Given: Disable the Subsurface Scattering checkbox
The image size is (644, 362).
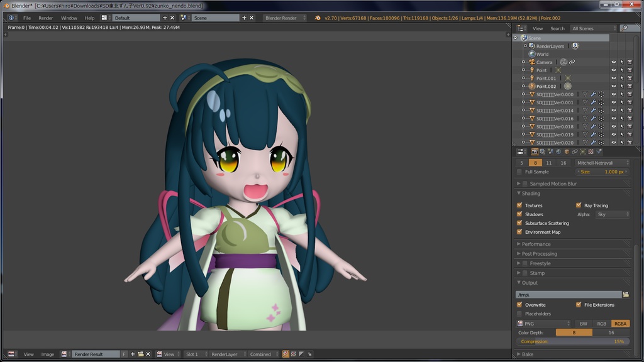Looking at the screenshot, I should [x=519, y=223].
